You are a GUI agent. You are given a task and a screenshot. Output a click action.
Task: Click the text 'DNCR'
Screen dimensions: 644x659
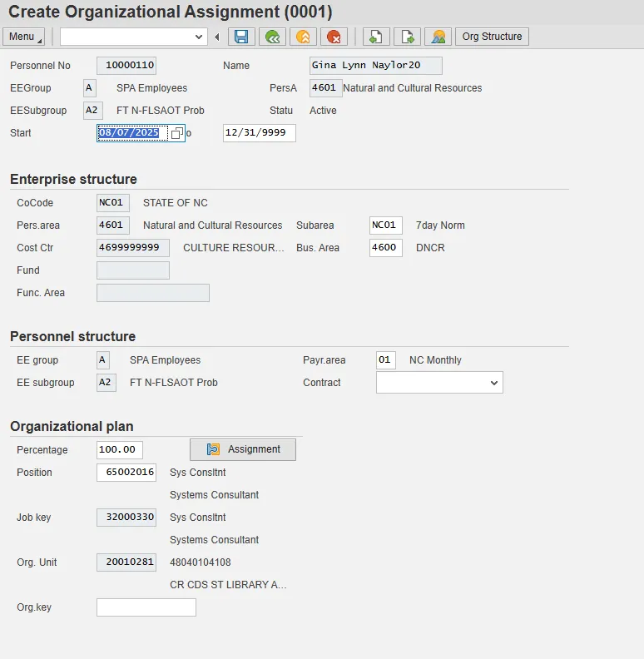(430, 248)
